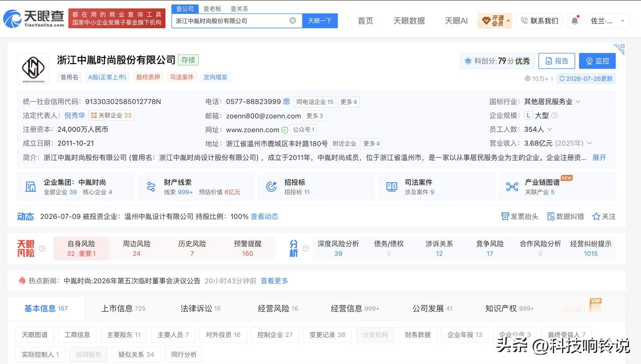The height and width of the screenshot is (364, 641).
Task: Click the TianYanCha logo
Action: click(x=34, y=19)
